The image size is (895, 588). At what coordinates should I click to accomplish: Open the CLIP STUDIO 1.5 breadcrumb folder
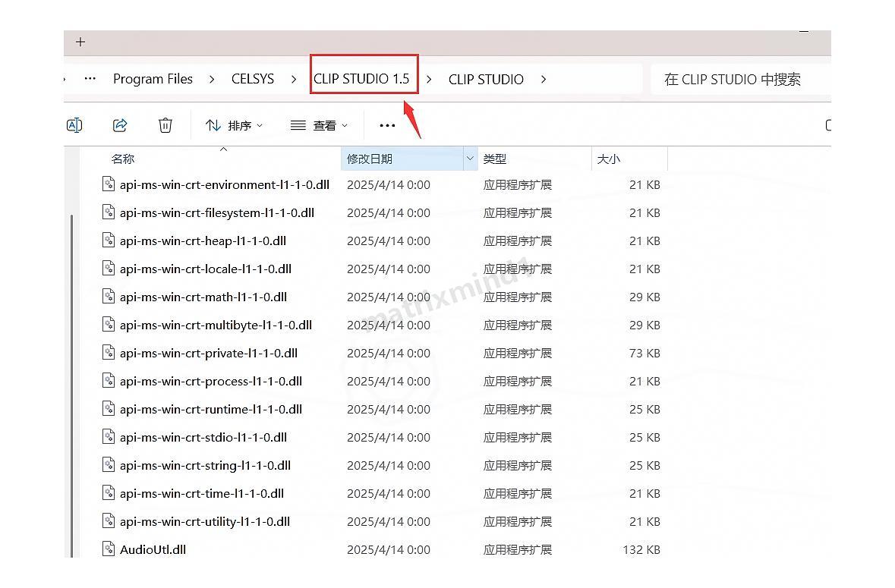pos(361,79)
